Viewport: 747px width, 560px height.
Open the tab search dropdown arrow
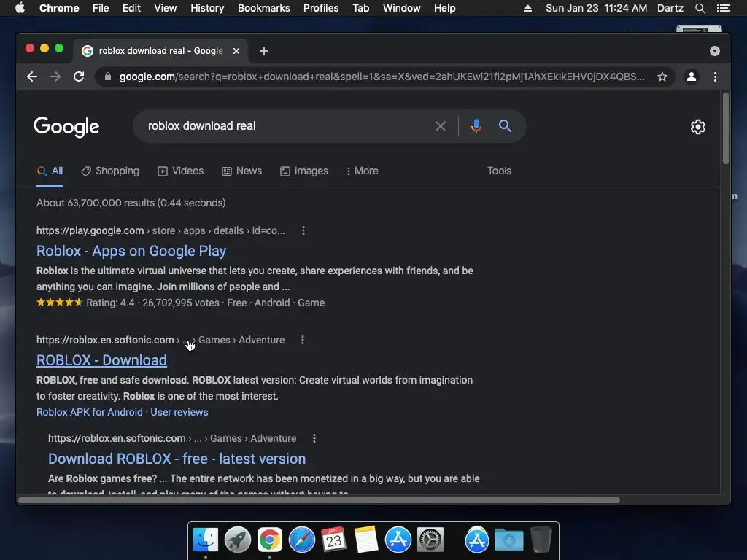coord(715,51)
